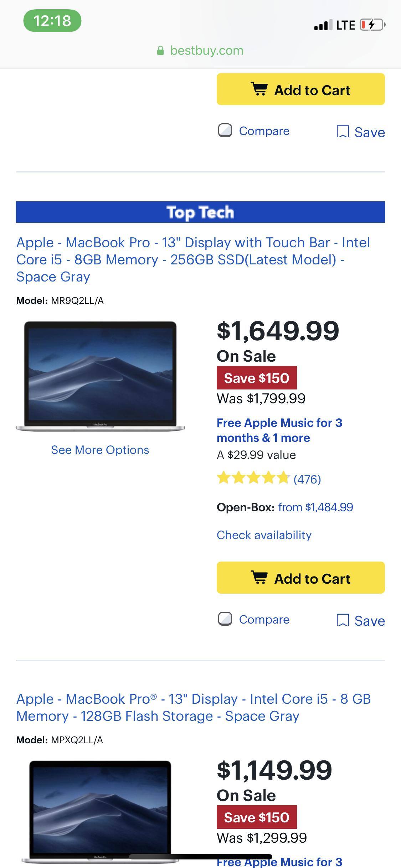The height and width of the screenshot is (868, 401).
Task: Tap the bookmark Save icon under the MR9Q2LL/A MacBook
Action: click(x=343, y=620)
